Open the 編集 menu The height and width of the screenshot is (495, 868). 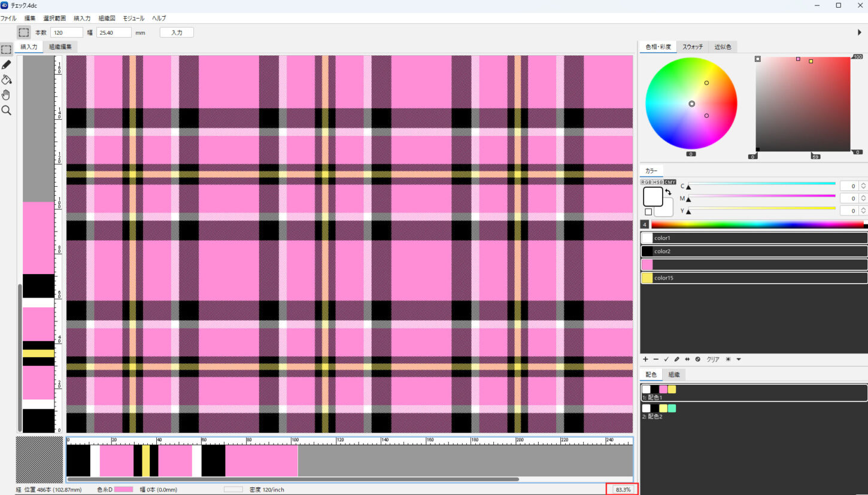point(30,19)
